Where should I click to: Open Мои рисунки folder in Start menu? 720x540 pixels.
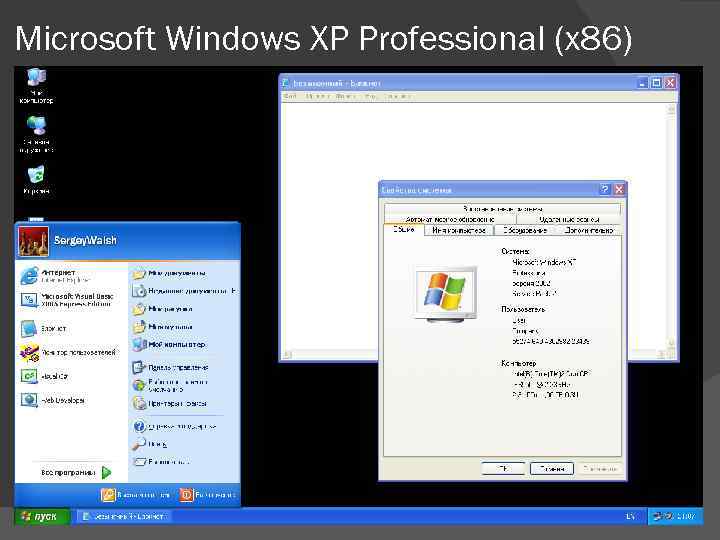163,309
